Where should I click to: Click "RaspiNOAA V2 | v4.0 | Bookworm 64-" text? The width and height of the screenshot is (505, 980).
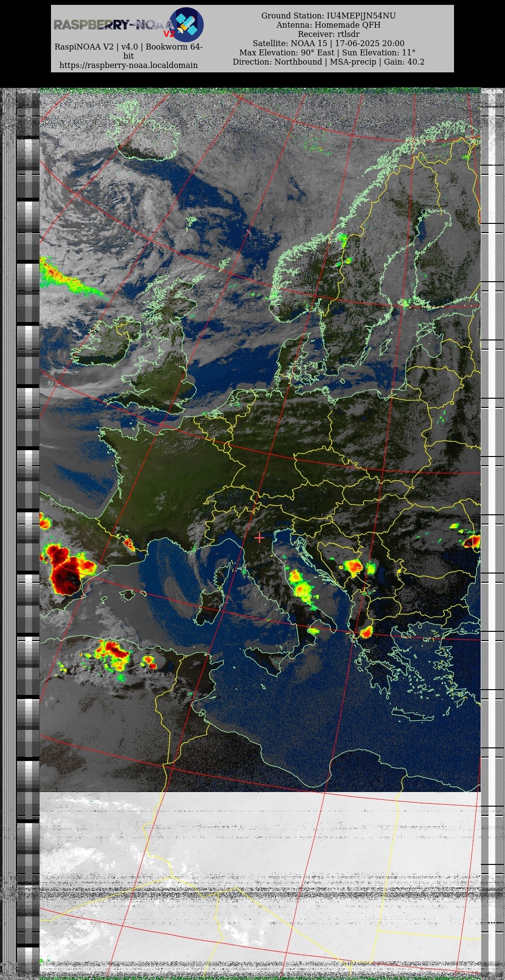coord(129,47)
